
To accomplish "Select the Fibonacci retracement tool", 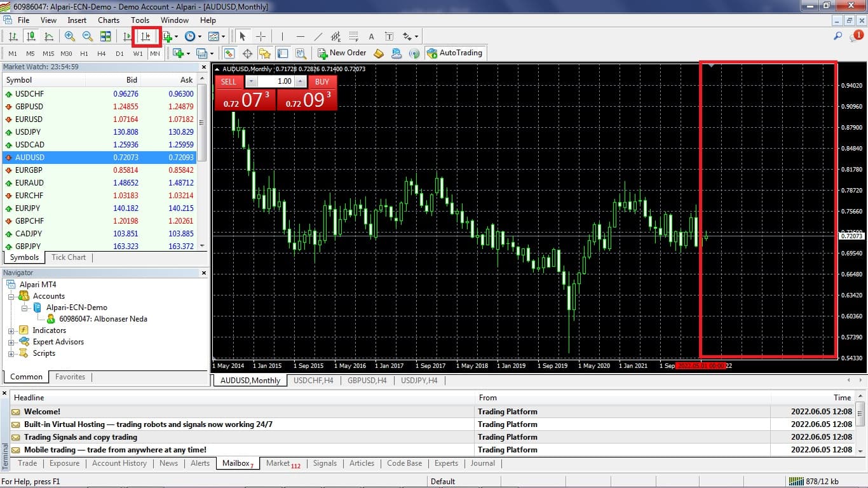I will click(353, 37).
